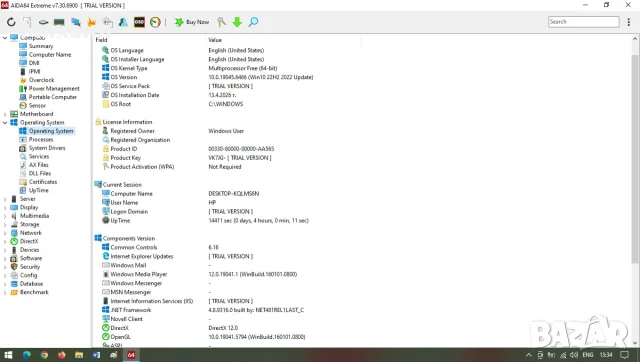
Task: Collapse the Computer tree node
Action: (5, 38)
